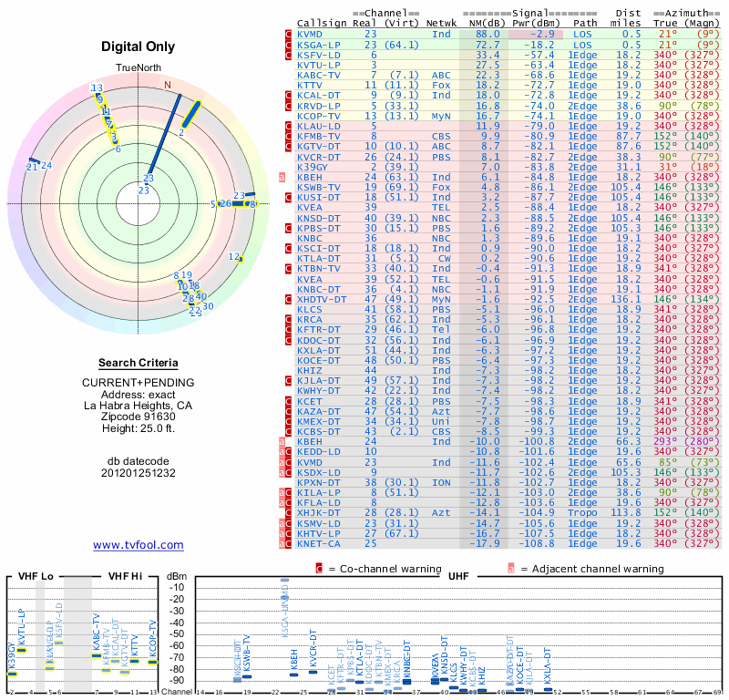Click the KXLA-DT bar in the UHF chart
The image size is (729, 700).
[549, 690]
